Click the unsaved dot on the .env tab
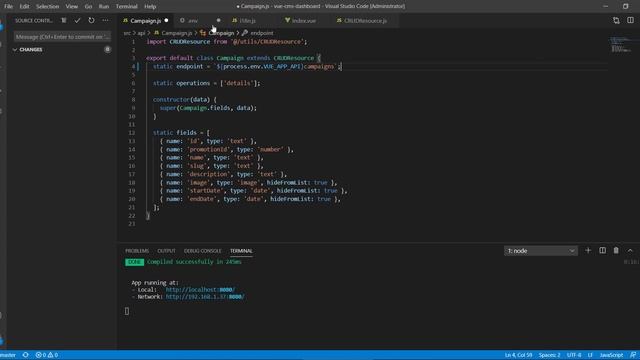The width and height of the screenshot is (640, 360). 218,20
